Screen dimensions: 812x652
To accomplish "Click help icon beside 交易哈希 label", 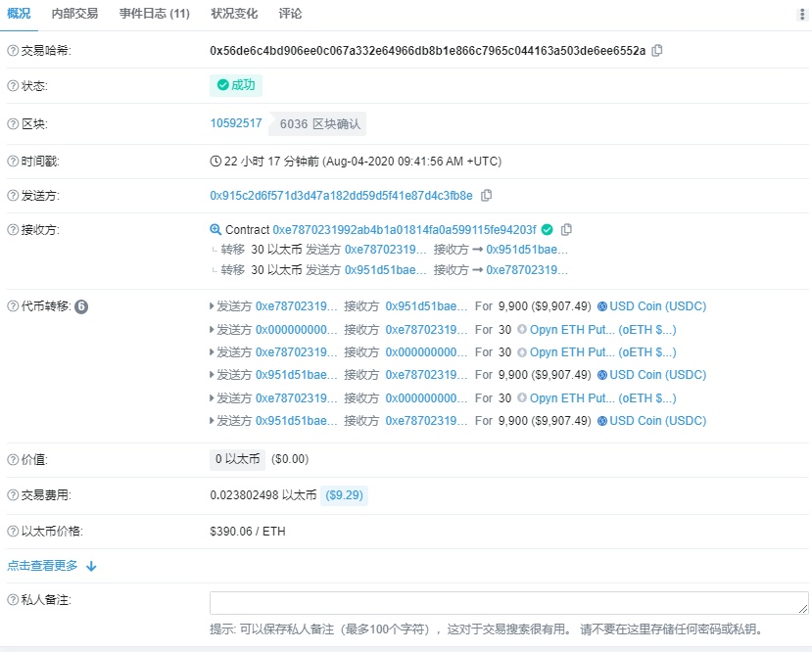I will [x=13, y=50].
